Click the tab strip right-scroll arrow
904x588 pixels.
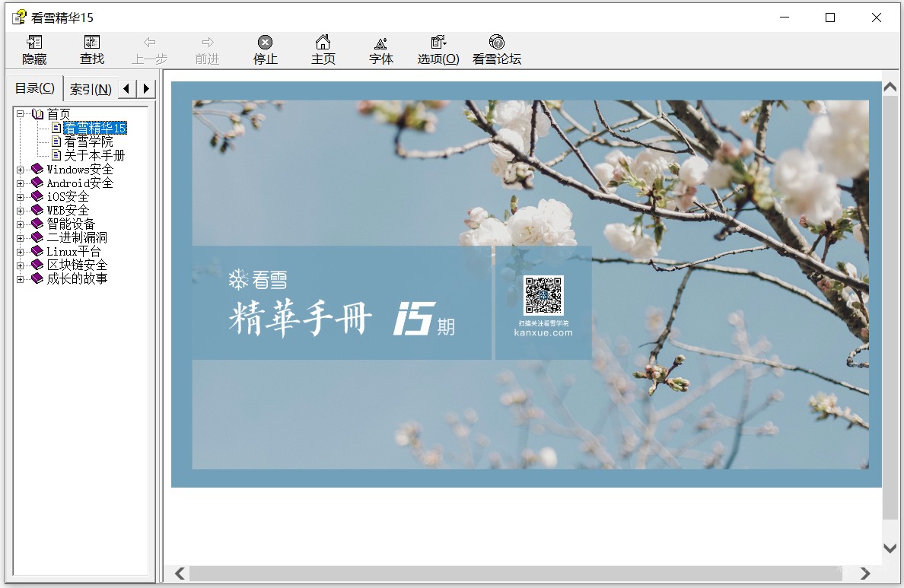(146, 89)
